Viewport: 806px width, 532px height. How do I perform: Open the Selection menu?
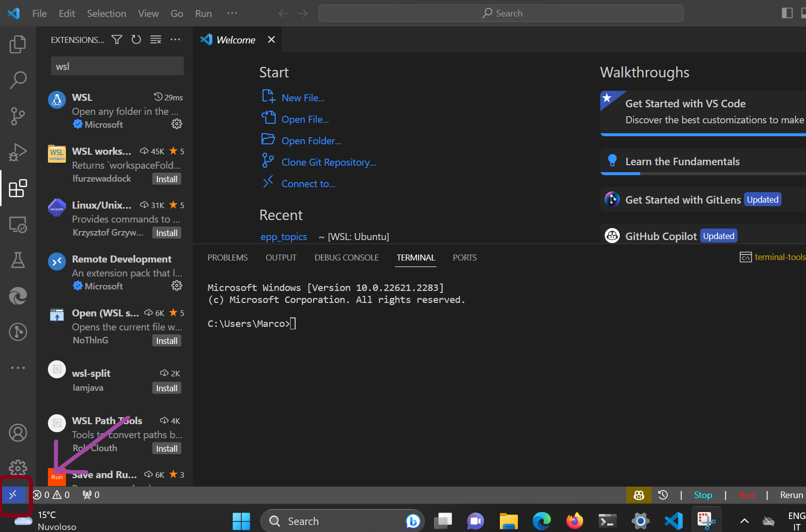coord(106,13)
